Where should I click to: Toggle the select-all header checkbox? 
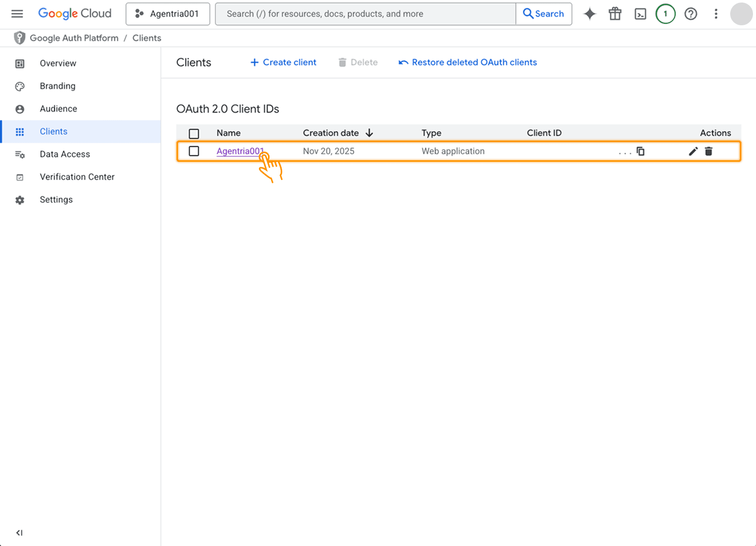coord(194,133)
